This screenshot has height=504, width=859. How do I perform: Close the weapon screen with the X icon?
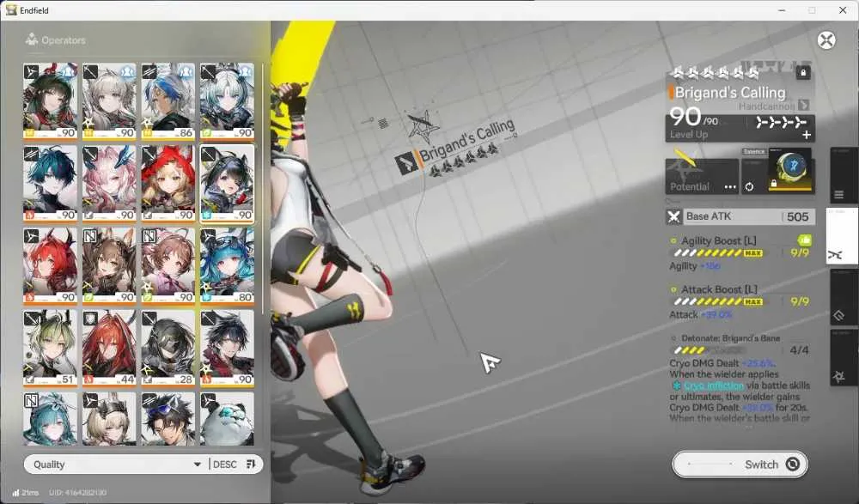(826, 40)
